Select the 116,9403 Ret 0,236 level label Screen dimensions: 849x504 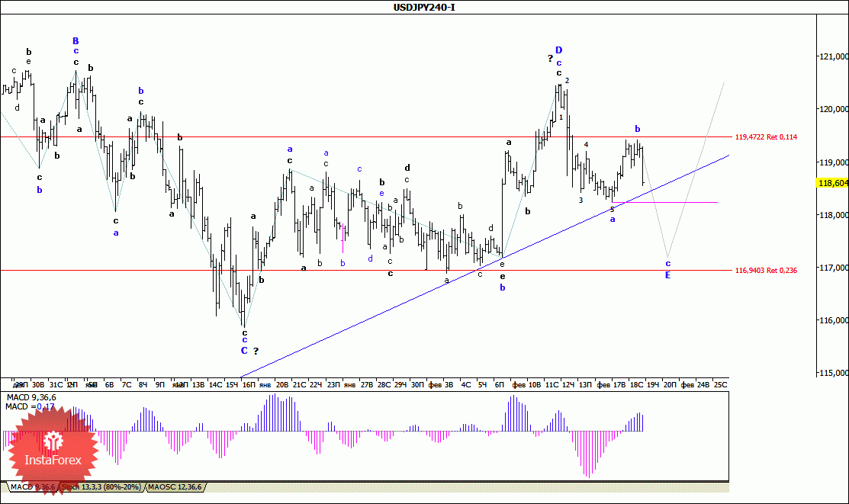[766, 270]
